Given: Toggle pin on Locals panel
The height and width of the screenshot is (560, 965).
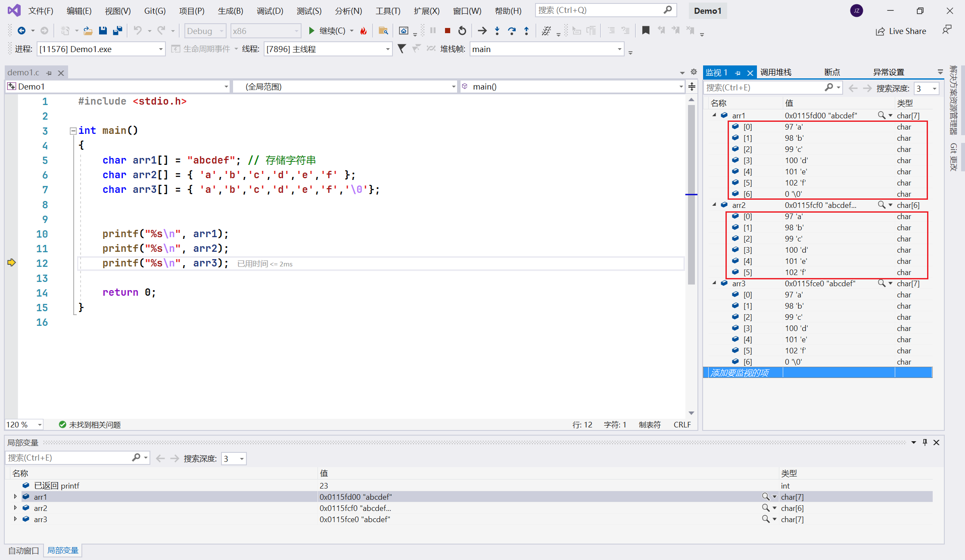Looking at the screenshot, I should [x=925, y=442].
